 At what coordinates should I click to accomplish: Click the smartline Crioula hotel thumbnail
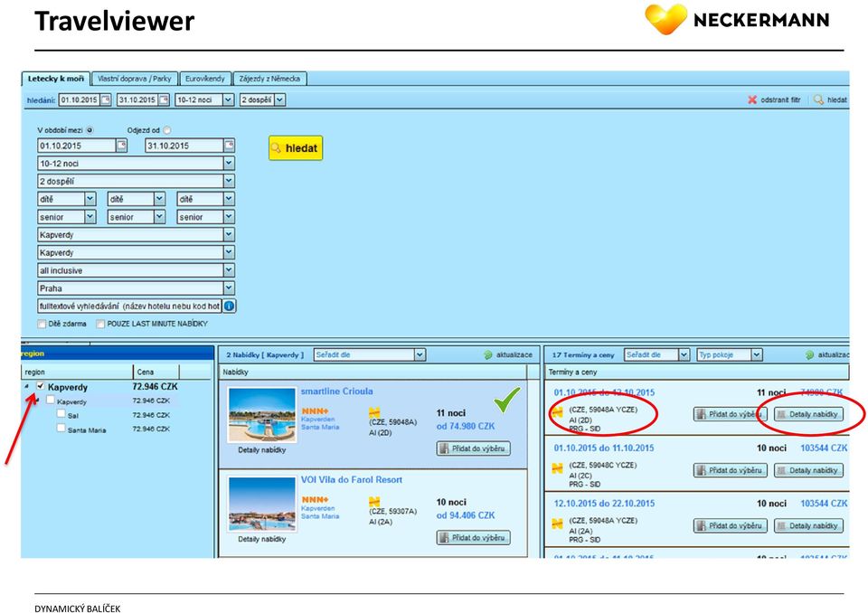click(x=262, y=415)
